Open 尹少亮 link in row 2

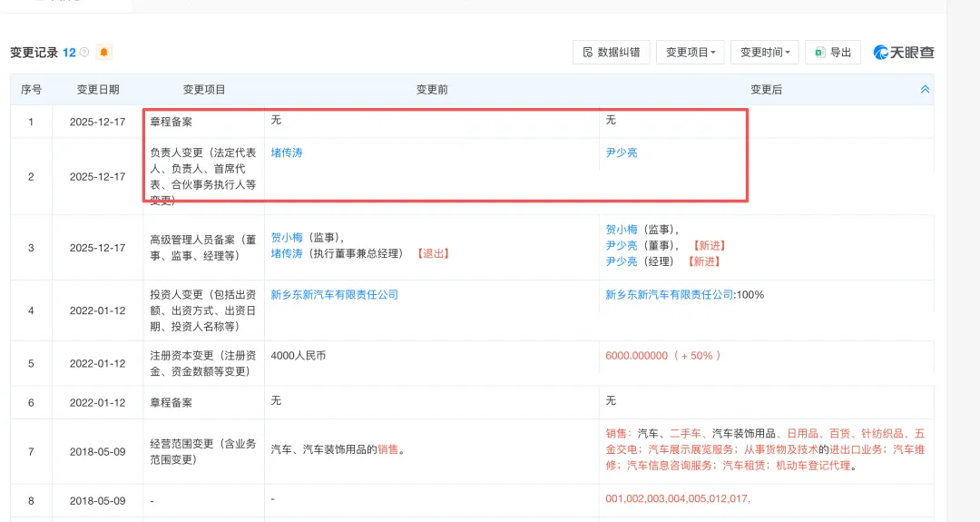[x=622, y=153]
